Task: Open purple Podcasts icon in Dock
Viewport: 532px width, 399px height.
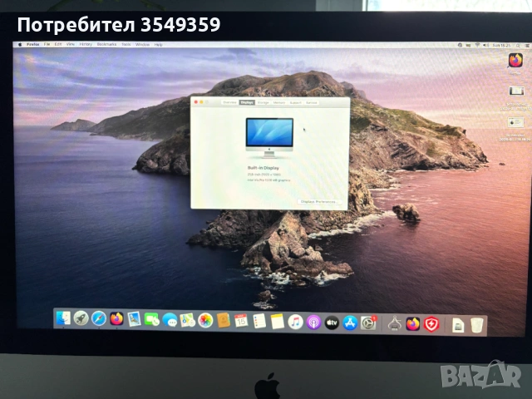Action: 314,322
